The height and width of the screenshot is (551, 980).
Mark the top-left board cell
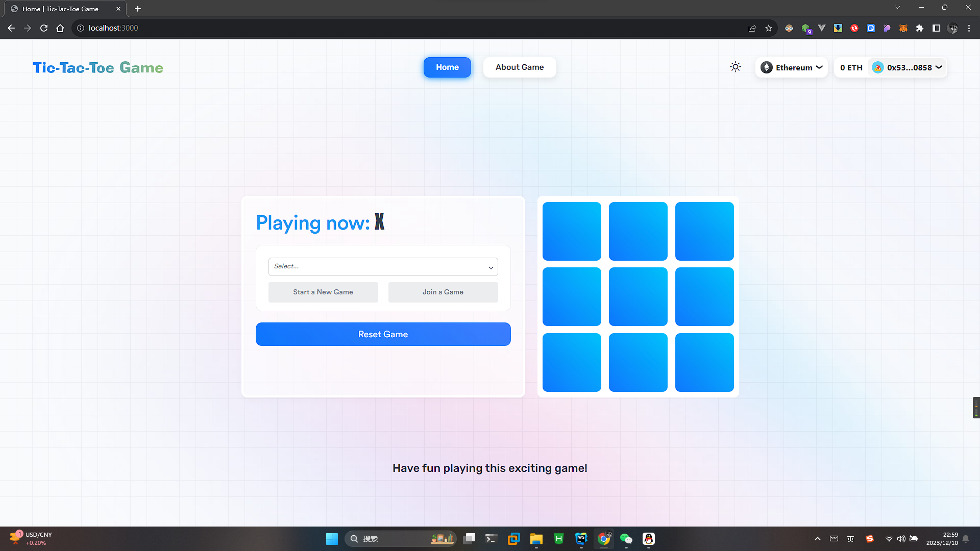[x=572, y=231]
